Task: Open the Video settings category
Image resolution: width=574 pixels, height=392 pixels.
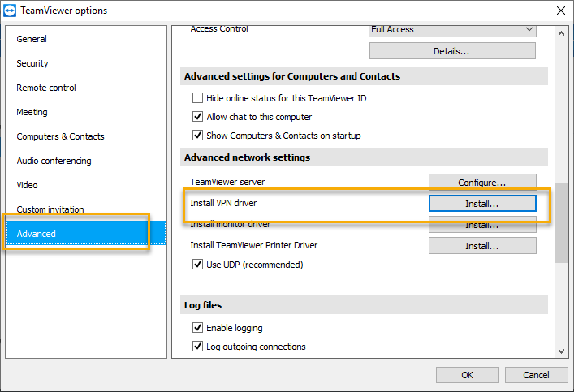Action: pyautogui.click(x=27, y=185)
